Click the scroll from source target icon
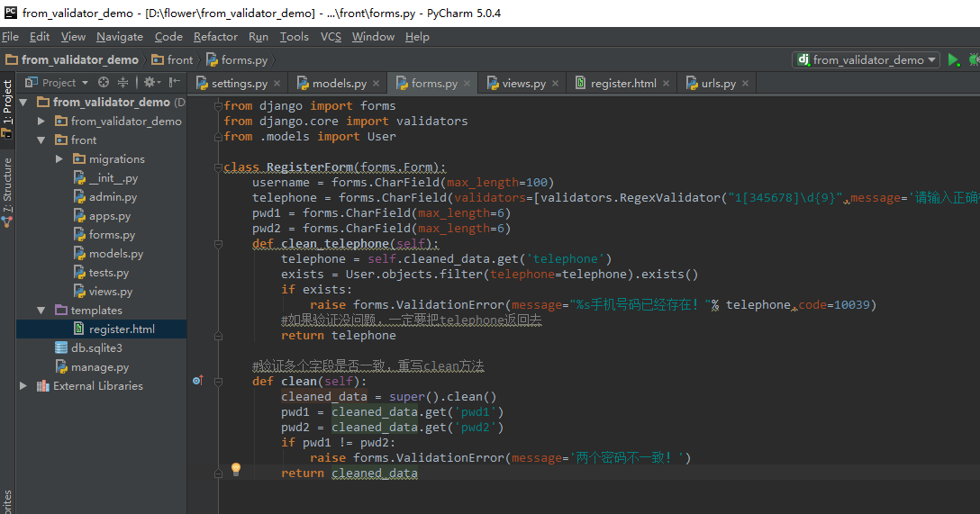The height and width of the screenshot is (514, 980). [104, 82]
